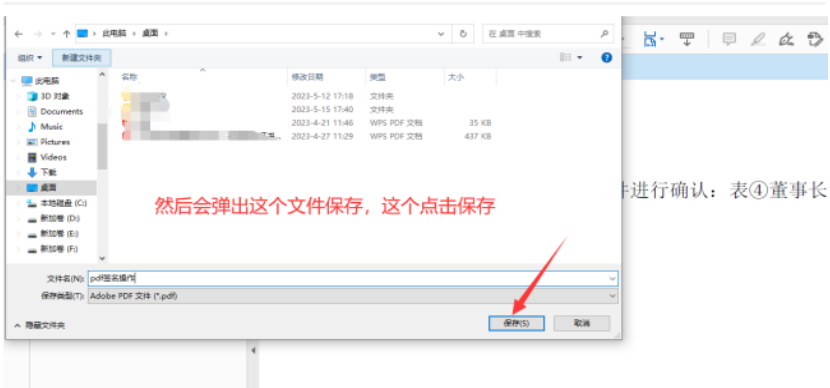
Task: Refresh the folder with the reload icon
Action: 463,33
